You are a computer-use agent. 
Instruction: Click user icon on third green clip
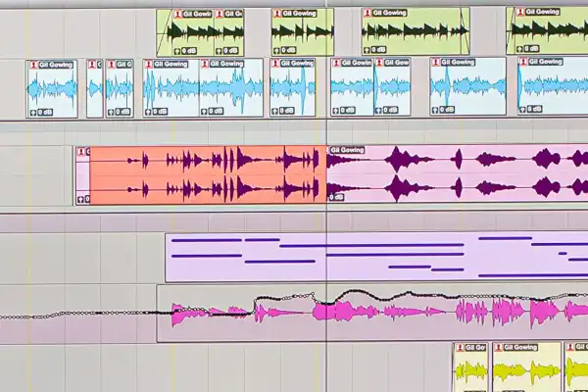[277, 14]
